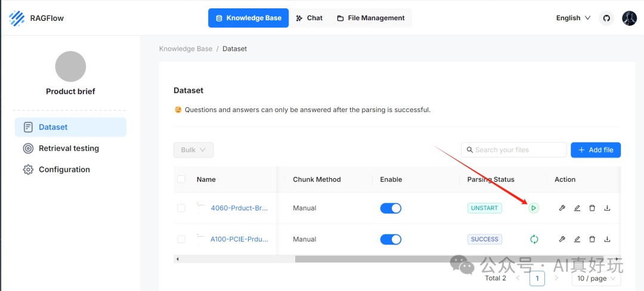
Task: Open chunk method wrench for 4060-Prduct-Br
Action: pos(562,208)
